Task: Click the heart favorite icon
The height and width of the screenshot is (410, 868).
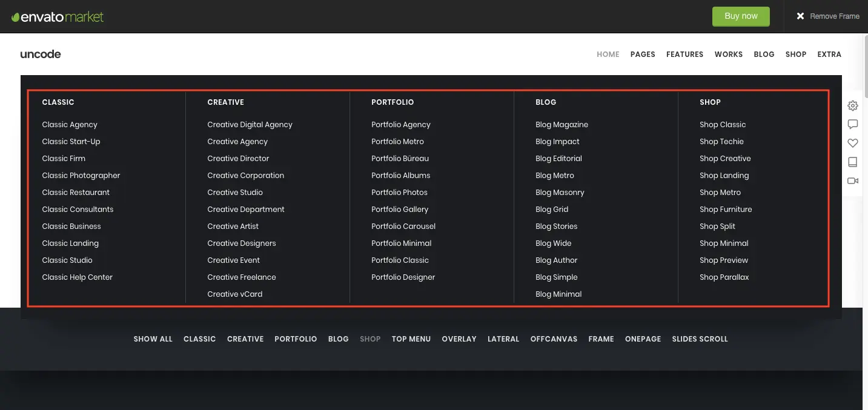Action: pos(853,143)
